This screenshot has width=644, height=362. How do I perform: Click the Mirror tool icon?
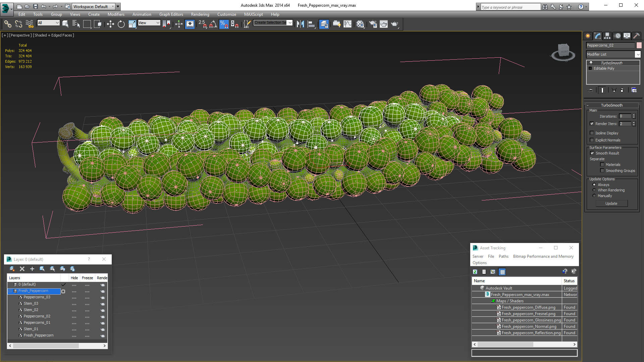tap(301, 24)
